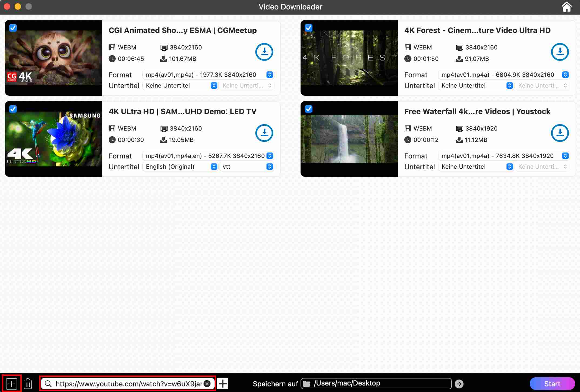The width and height of the screenshot is (580, 392).
Task: Download the 4K Forest video
Action: (560, 52)
